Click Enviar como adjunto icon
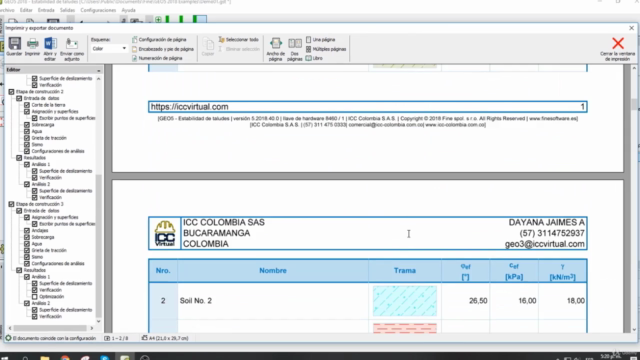 point(72,43)
